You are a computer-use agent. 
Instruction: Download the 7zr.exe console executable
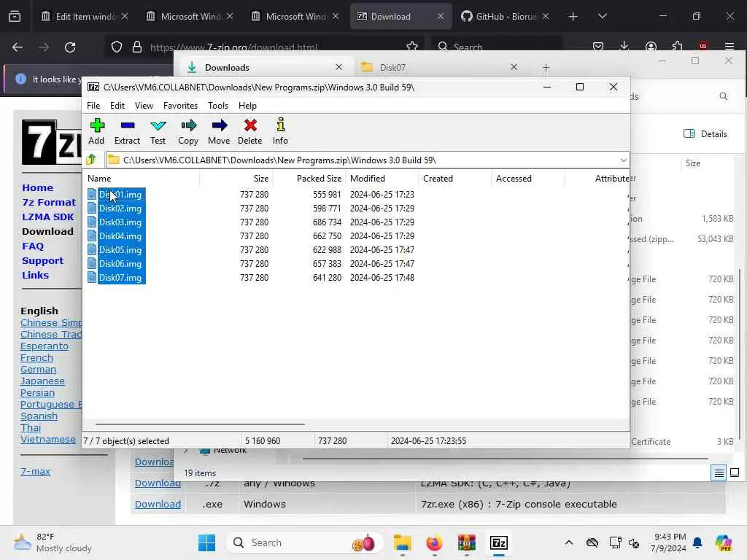pyautogui.click(x=158, y=504)
